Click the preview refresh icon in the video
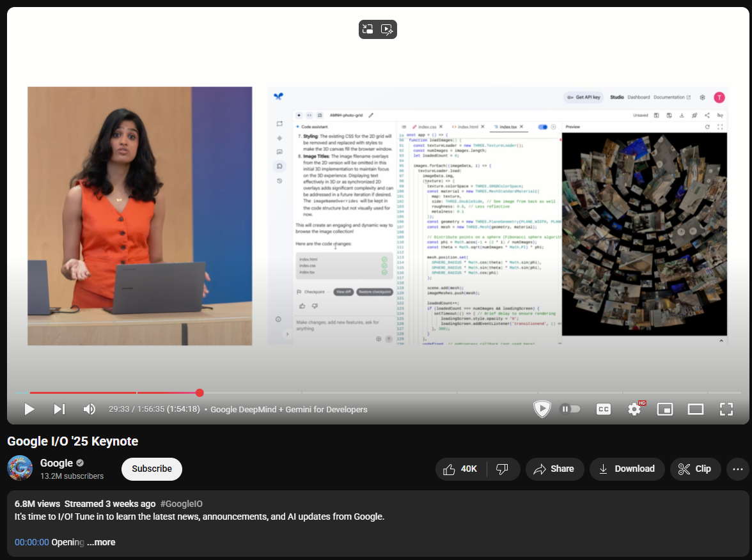This screenshot has width=752, height=560. point(707,127)
